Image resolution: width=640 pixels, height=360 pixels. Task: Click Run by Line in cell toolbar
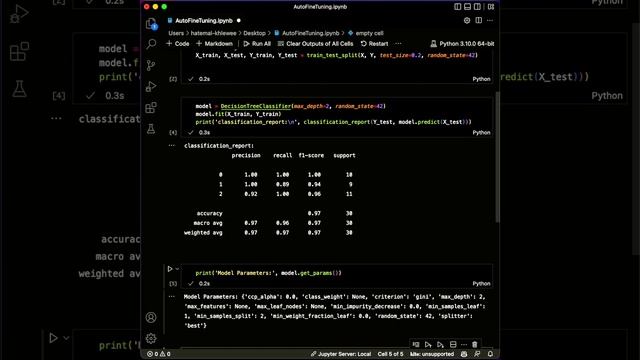coord(416,344)
